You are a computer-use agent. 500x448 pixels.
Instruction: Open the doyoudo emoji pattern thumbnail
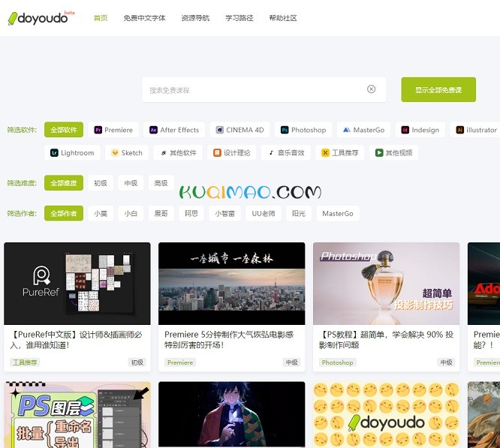point(386,415)
